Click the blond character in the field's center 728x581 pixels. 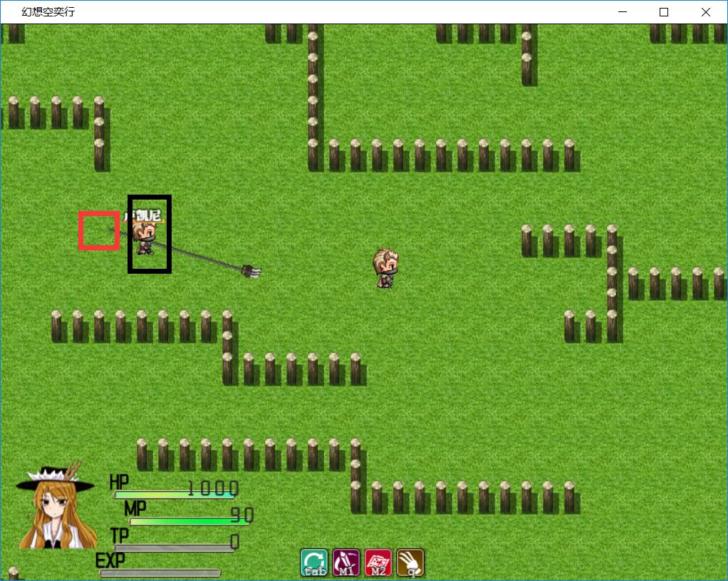pos(385,269)
